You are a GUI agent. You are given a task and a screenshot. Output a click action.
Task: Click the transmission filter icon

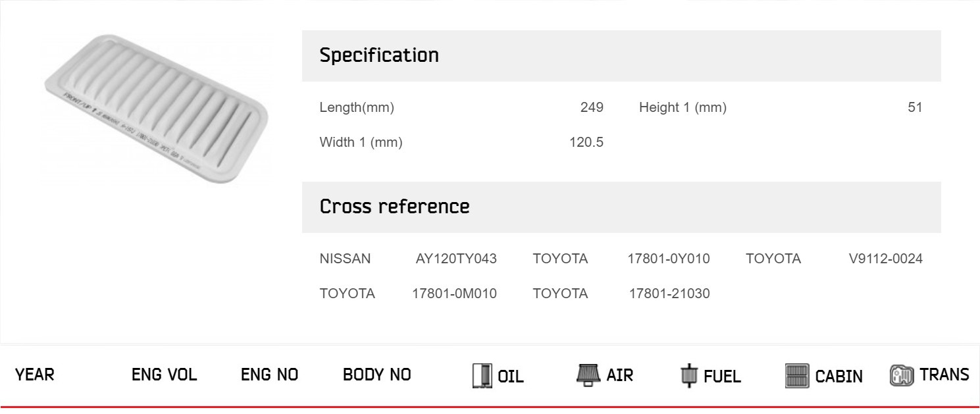(x=902, y=375)
